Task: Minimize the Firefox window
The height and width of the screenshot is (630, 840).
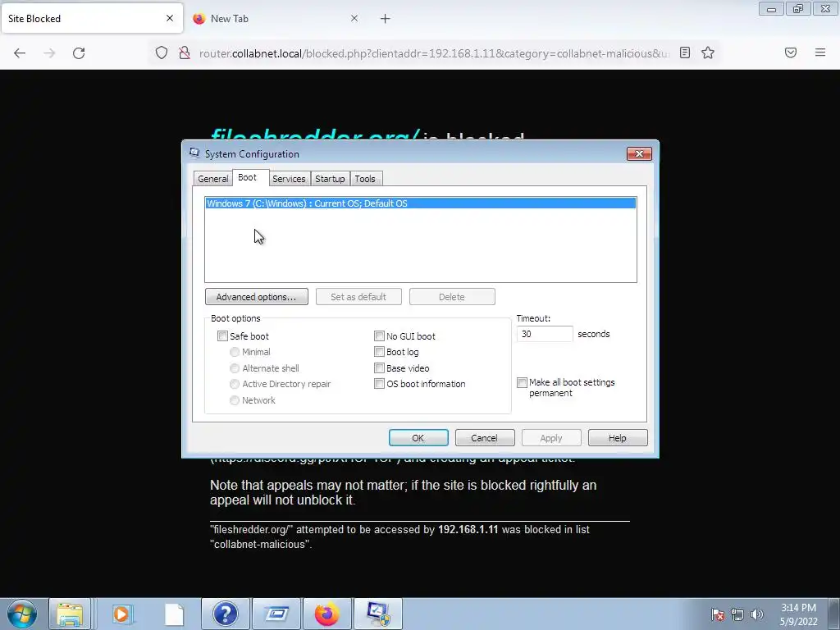Action: tap(771, 8)
